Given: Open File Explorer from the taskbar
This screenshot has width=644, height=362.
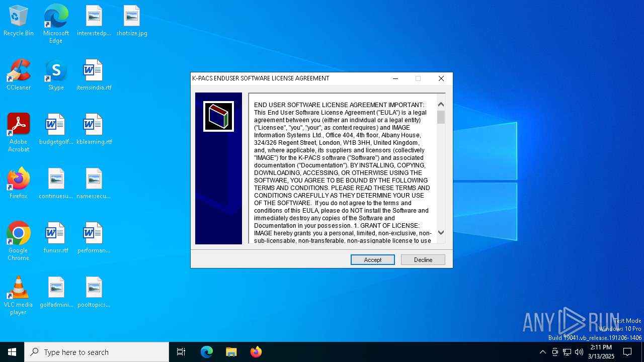Looking at the screenshot, I should point(231,352).
